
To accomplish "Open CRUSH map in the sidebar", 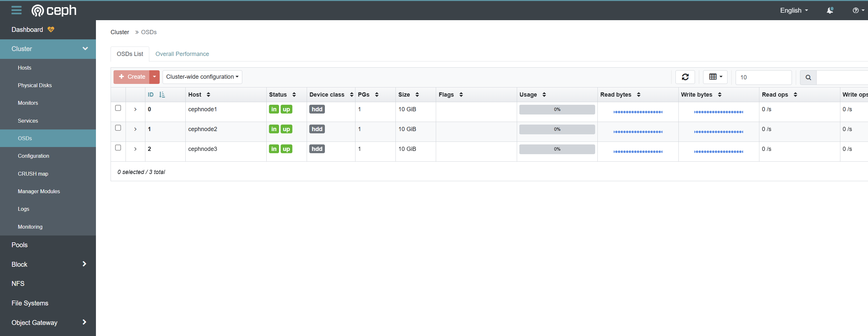I will (33, 174).
